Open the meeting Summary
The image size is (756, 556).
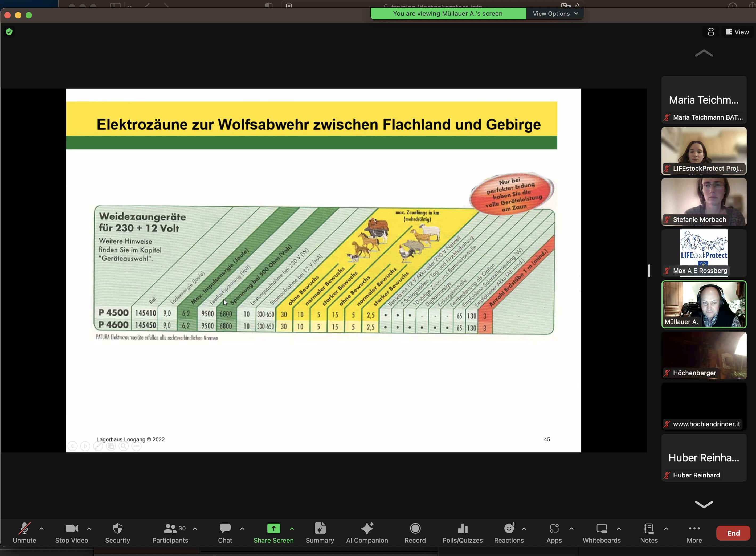(320, 533)
